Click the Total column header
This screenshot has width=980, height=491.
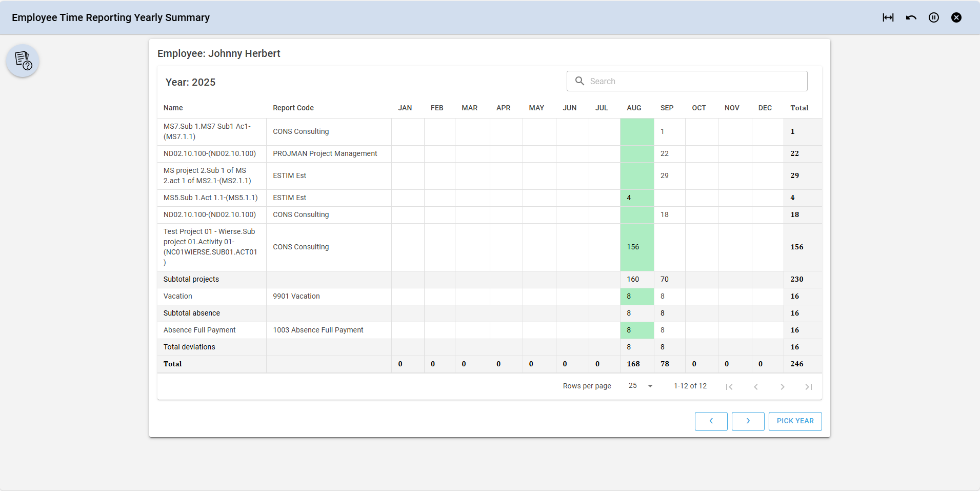[x=799, y=108]
